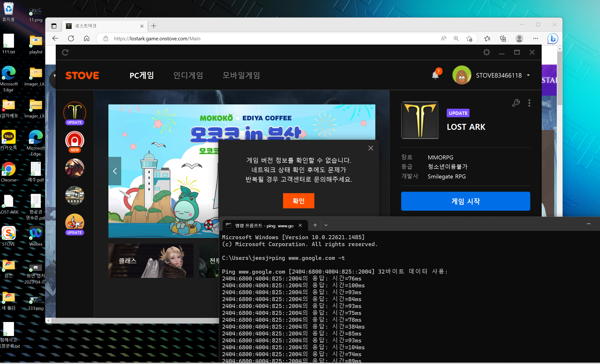Open the terminal new-tab dropdown arrow
This screenshot has height=364, width=600.
[326, 225]
